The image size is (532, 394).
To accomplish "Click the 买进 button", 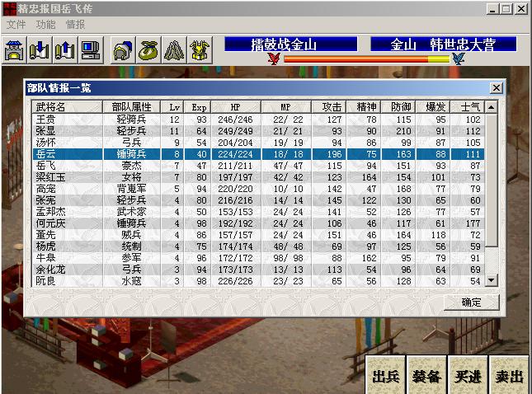I will (468, 376).
